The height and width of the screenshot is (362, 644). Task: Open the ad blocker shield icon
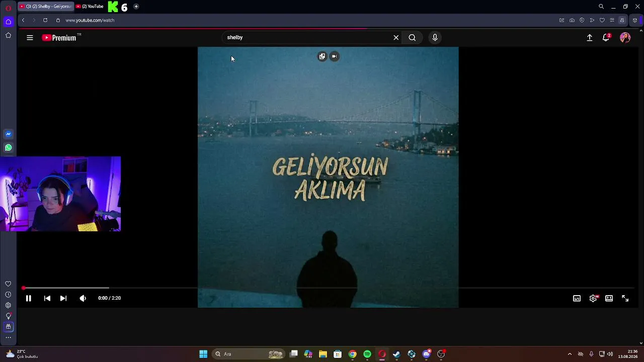tap(582, 20)
